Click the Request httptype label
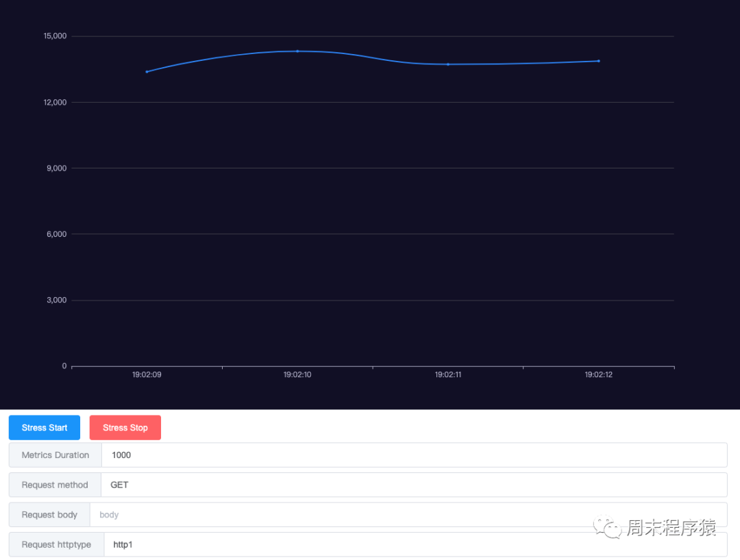This screenshot has height=560, width=740. [56, 544]
